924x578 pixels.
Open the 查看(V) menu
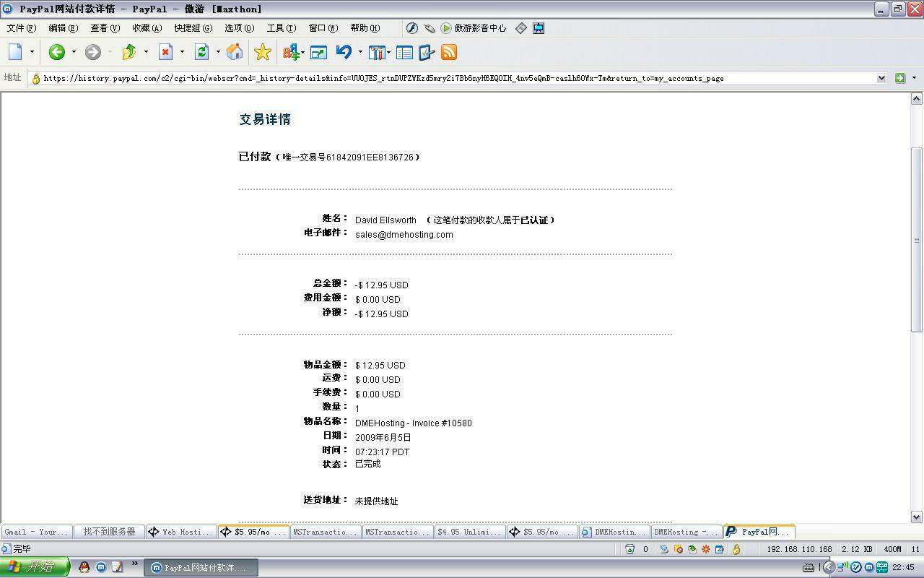click(x=105, y=28)
